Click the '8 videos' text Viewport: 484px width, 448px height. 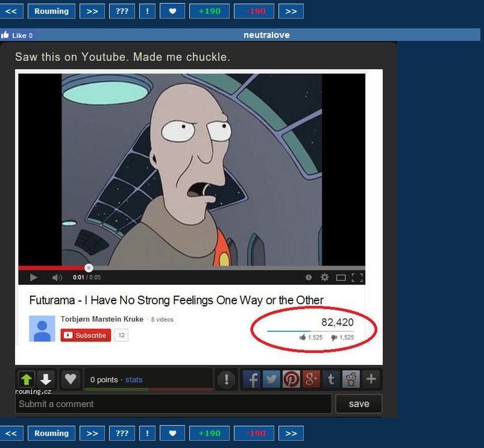pos(162,320)
